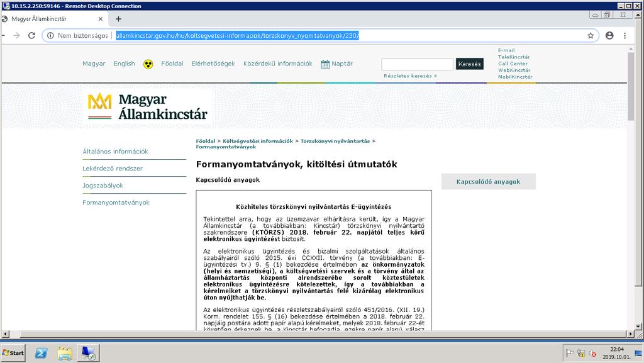Open Remote Desktop taskbar icon
Image resolution: width=644 pixels, height=363 pixels.
(x=88, y=353)
